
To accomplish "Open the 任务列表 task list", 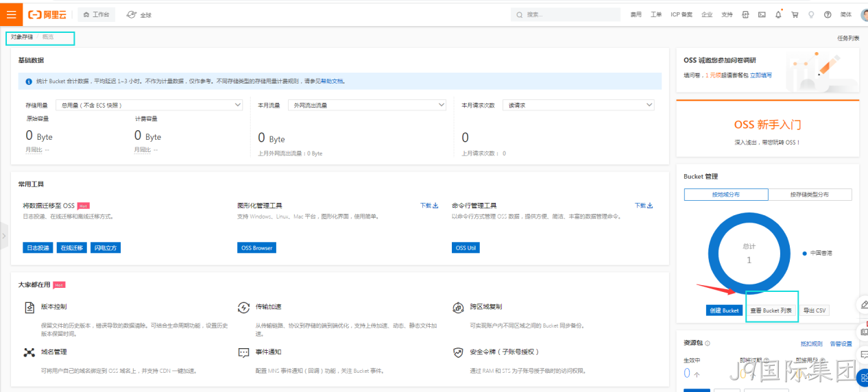I will coord(848,38).
